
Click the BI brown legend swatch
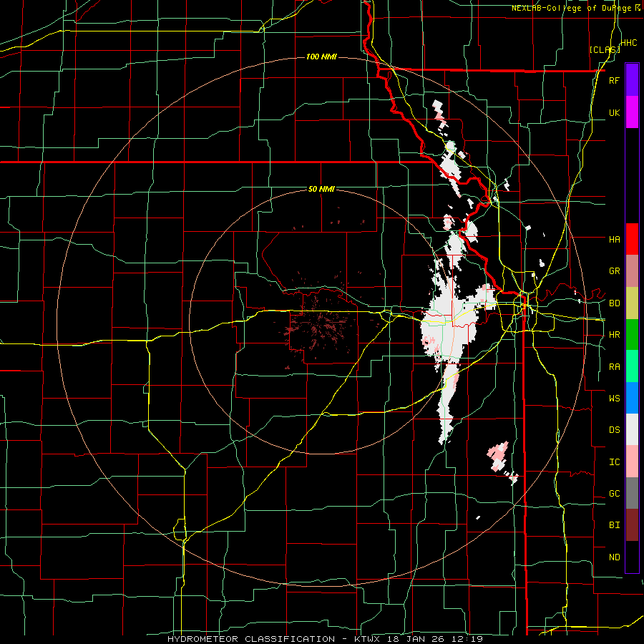632,525
